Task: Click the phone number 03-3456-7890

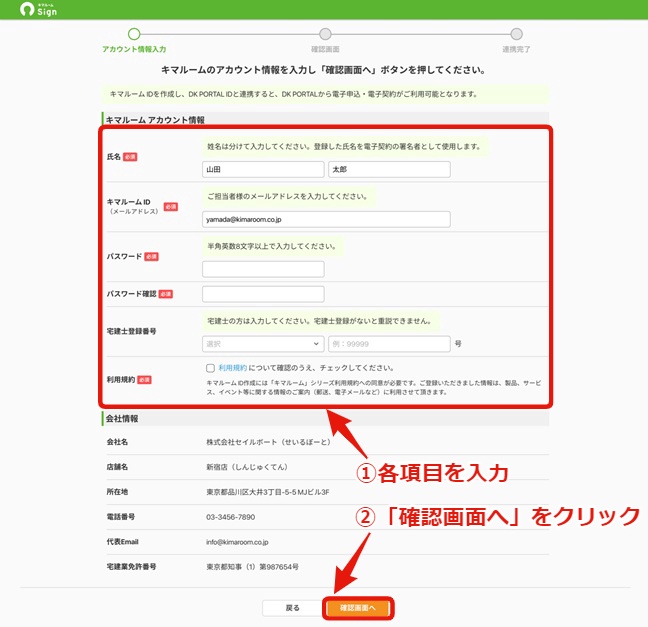Action: pos(231,517)
